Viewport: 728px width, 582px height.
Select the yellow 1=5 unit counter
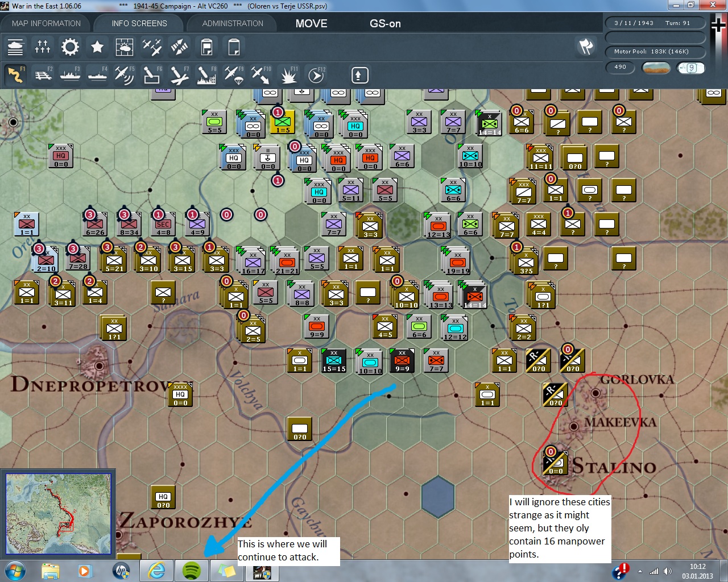pyautogui.click(x=283, y=122)
